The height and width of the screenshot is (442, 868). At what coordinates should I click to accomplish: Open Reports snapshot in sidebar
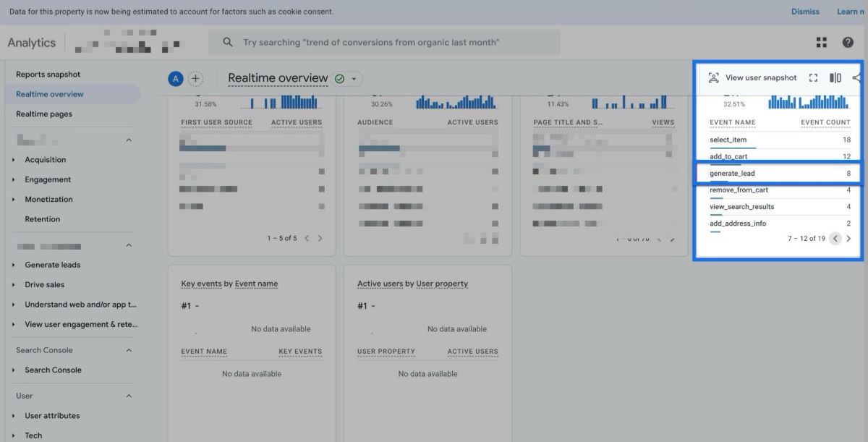(x=48, y=75)
